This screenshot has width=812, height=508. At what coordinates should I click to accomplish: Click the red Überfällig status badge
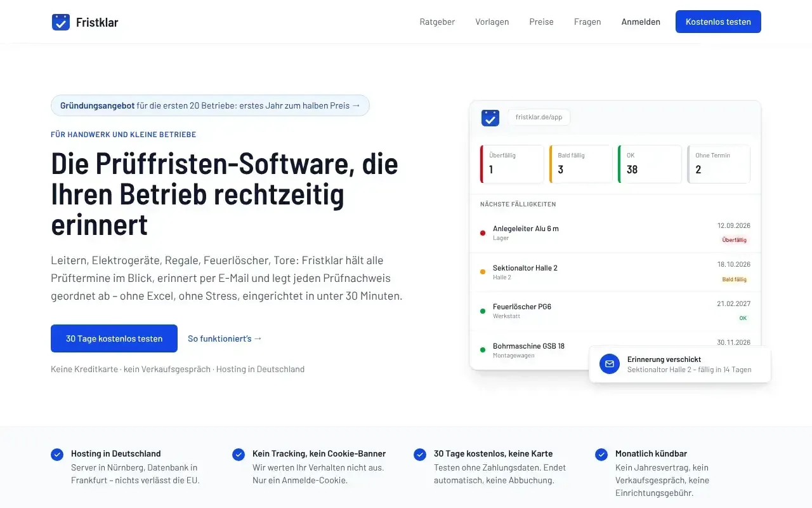pyautogui.click(x=735, y=240)
